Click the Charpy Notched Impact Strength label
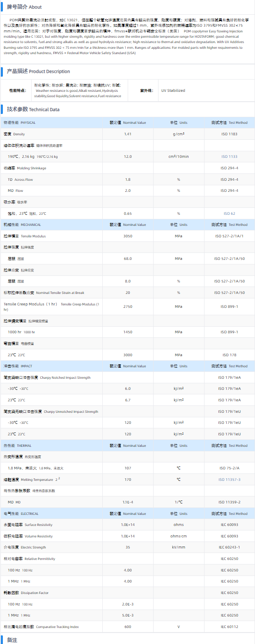The image size is (255, 644). 47,378
